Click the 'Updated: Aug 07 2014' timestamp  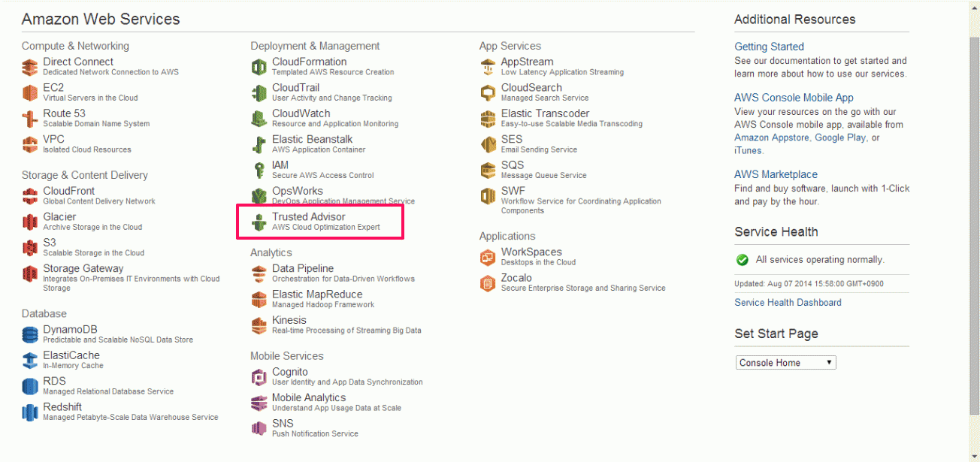(809, 283)
